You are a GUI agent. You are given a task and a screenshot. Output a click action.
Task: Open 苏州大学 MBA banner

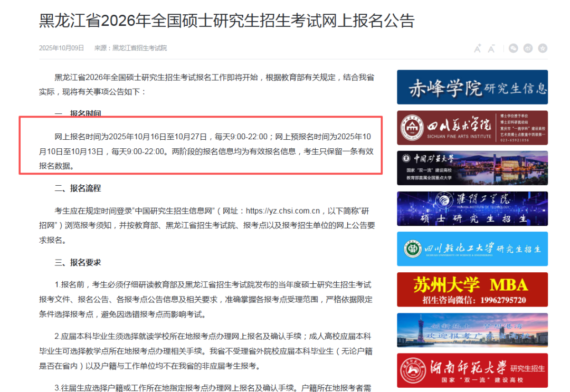coord(472,290)
